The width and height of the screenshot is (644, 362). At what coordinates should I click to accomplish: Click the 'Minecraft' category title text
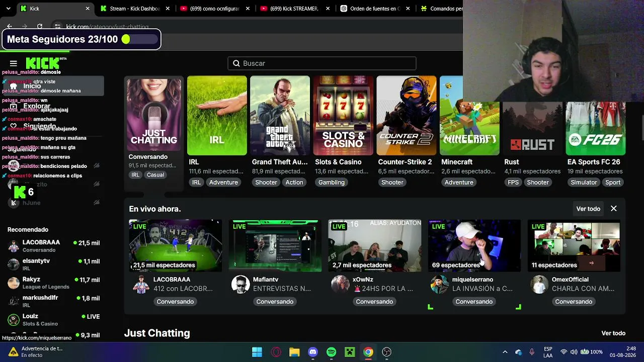tap(457, 162)
